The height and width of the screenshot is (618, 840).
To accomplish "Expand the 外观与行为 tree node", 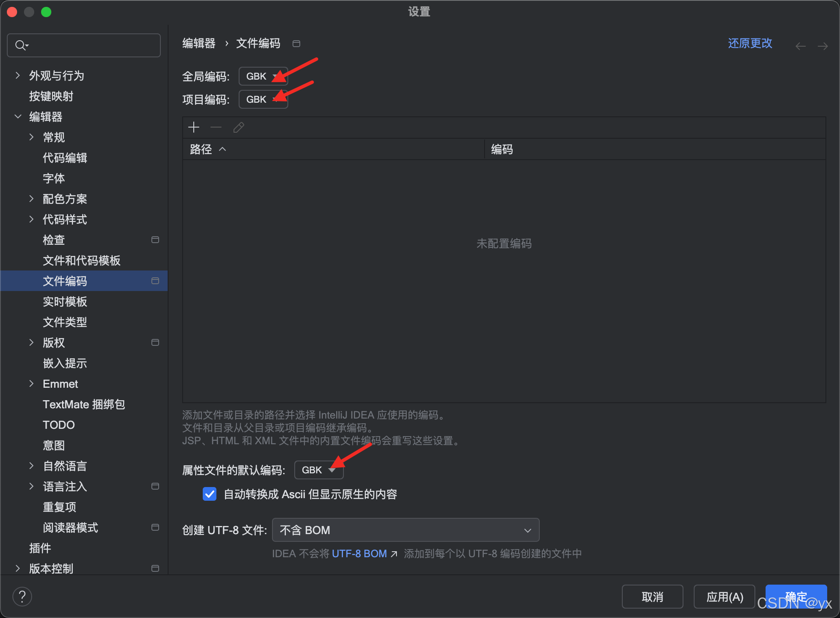I will [18, 75].
